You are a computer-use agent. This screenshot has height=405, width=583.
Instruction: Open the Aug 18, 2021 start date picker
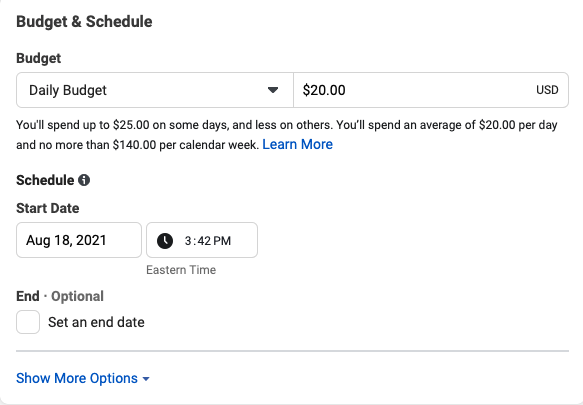(79, 240)
